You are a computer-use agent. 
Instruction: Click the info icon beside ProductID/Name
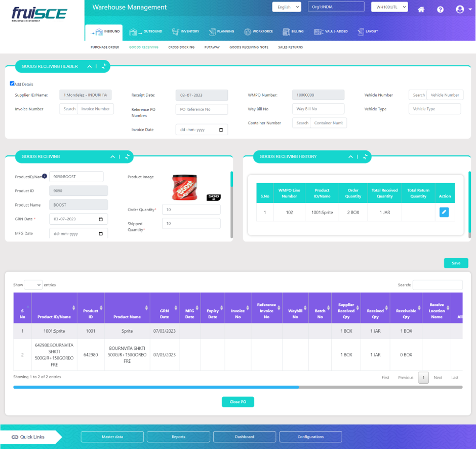45,176
